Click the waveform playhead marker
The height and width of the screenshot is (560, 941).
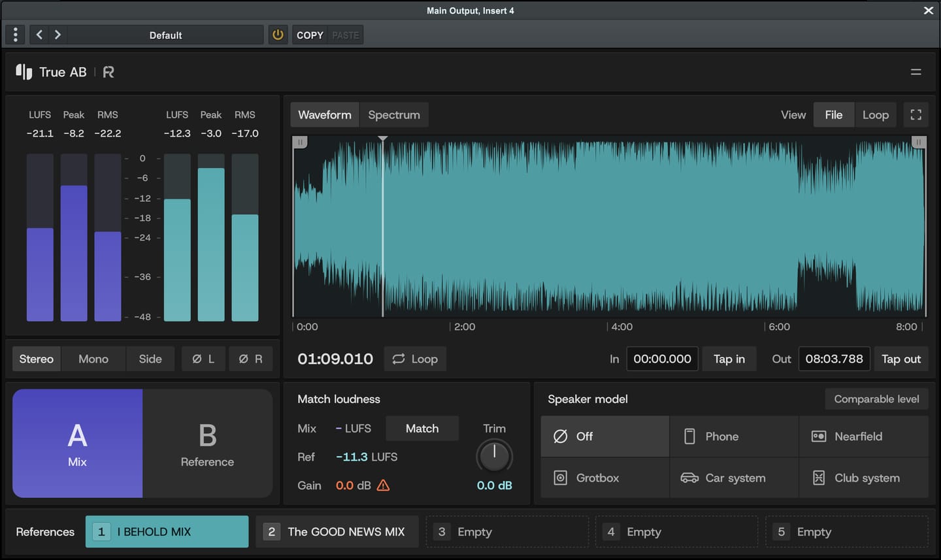point(383,139)
